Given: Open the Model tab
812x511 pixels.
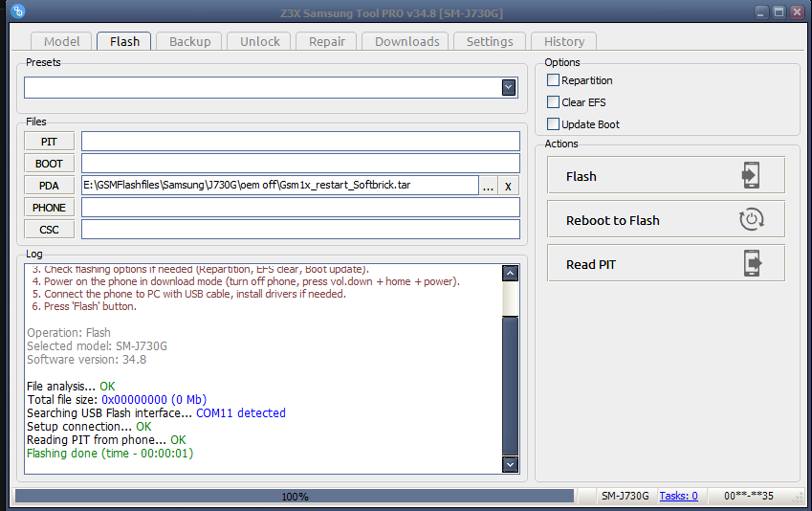Looking at the screenshot, I should pyautogui.click(x=61, y=41).
